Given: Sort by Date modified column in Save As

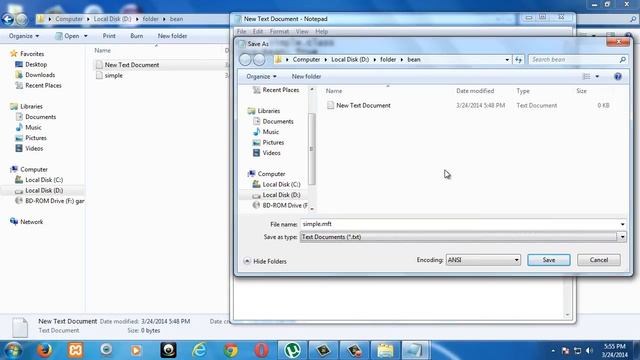Looking at the screenshot, I should (475, 91).
